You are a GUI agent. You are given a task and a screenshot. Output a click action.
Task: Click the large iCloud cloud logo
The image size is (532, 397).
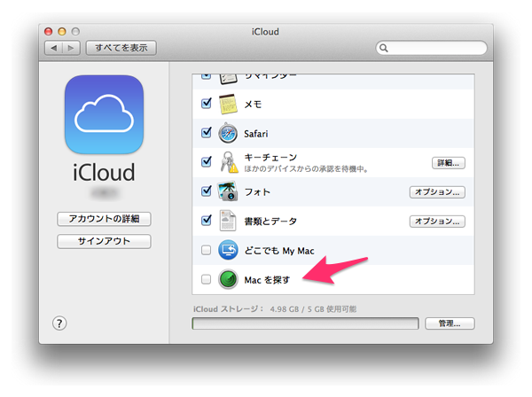click(104, 114)
